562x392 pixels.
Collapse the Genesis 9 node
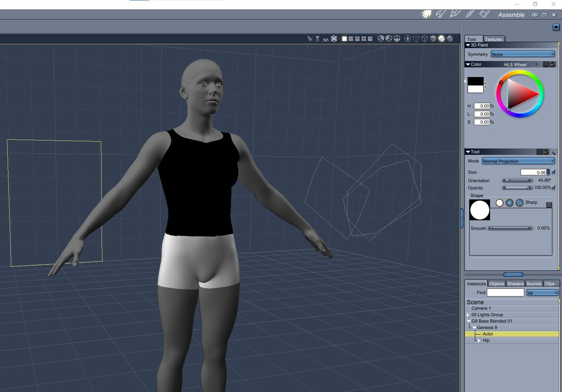(x=474, y=327)
